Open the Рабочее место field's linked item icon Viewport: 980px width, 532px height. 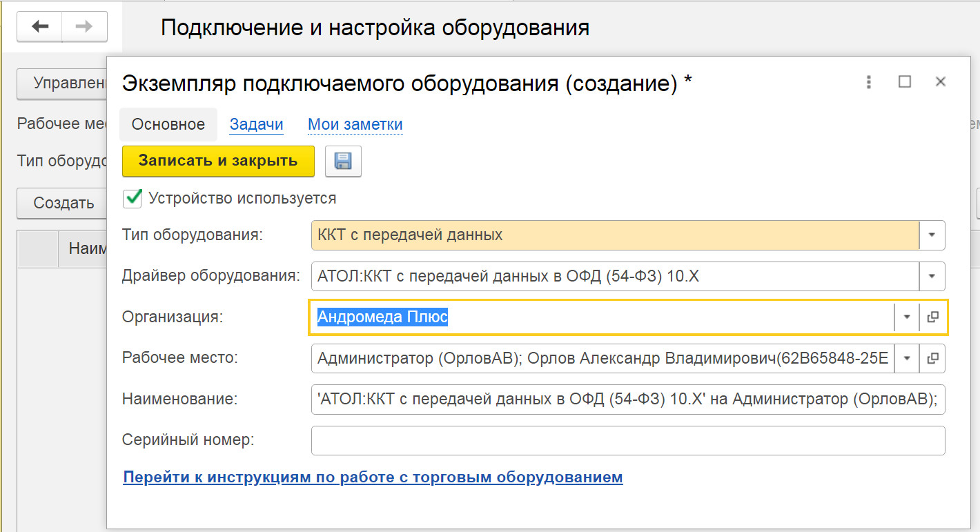(x=932, y=358)
